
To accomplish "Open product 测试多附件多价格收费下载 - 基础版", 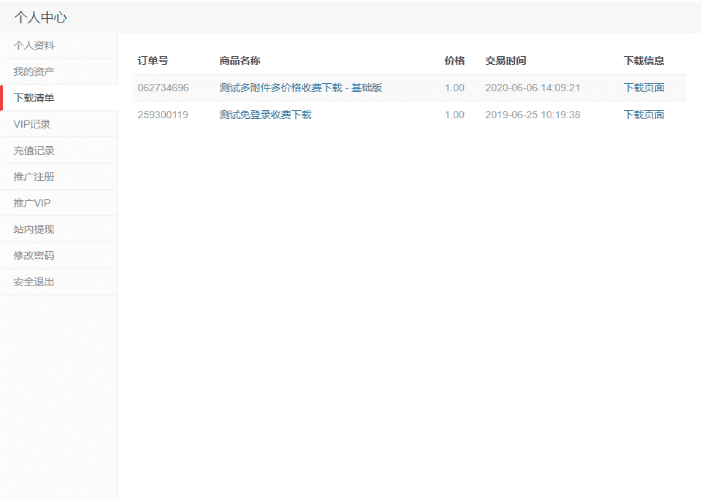I will coord(300,88).
